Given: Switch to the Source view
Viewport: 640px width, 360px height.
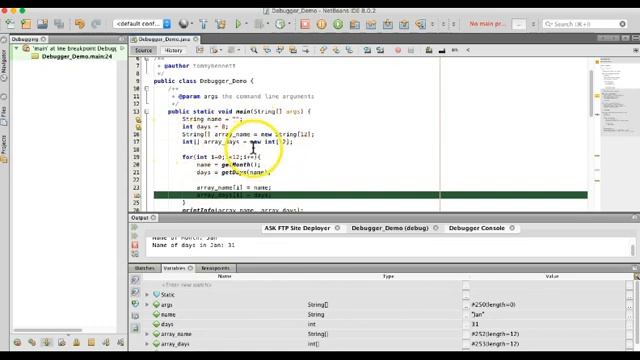Looking at the screenshot, I should pyautogui.click(x=143, y=50).
